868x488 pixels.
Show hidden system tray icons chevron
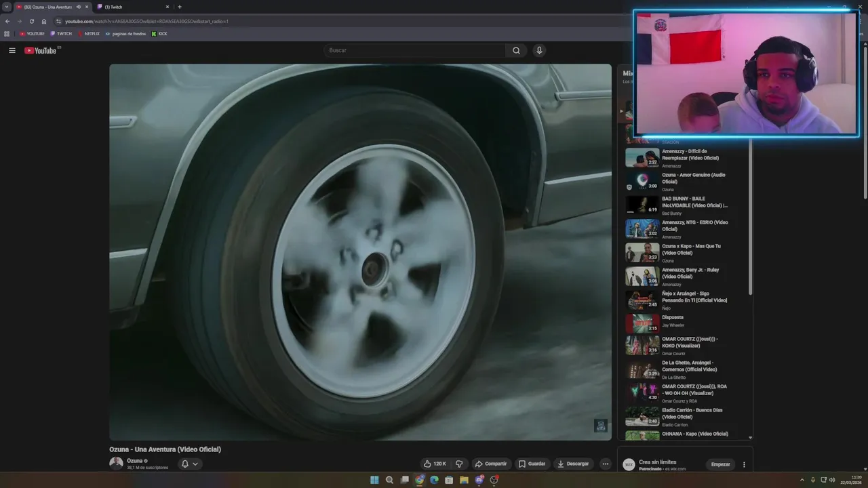point(802,480)
